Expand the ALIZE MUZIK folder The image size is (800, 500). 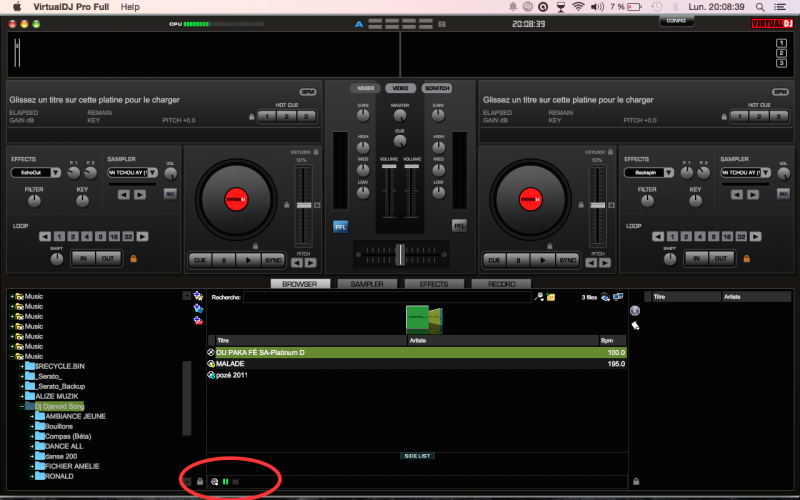21,396
